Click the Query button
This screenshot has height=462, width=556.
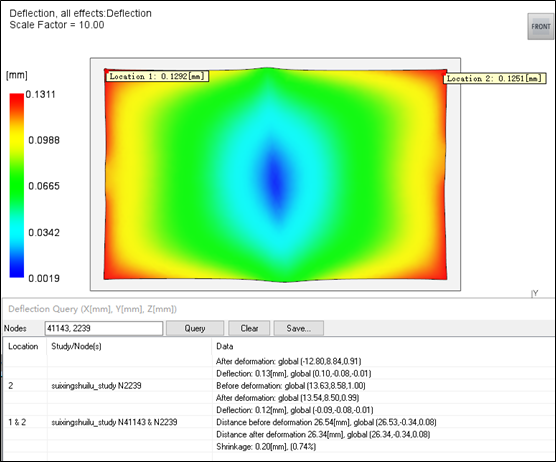(195, 328)
